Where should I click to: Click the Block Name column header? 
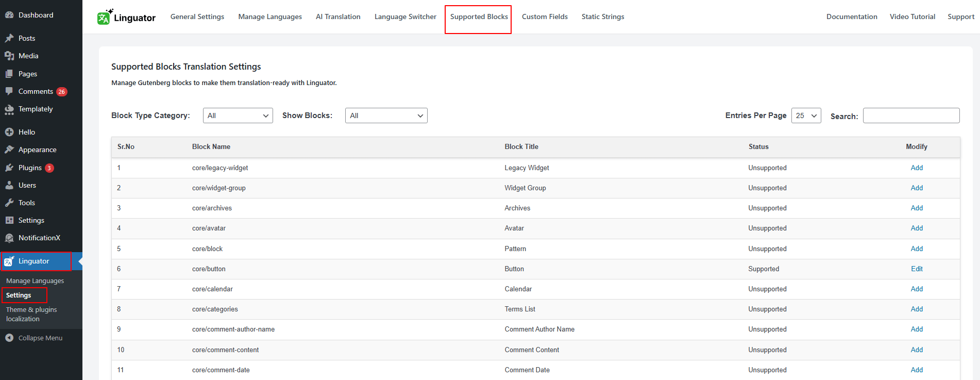(211, 146)
